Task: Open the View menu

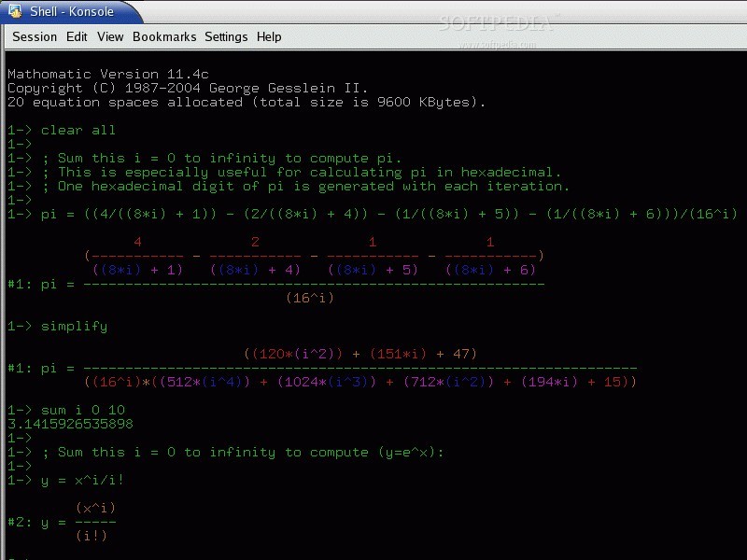Action: tap(110, 36)
